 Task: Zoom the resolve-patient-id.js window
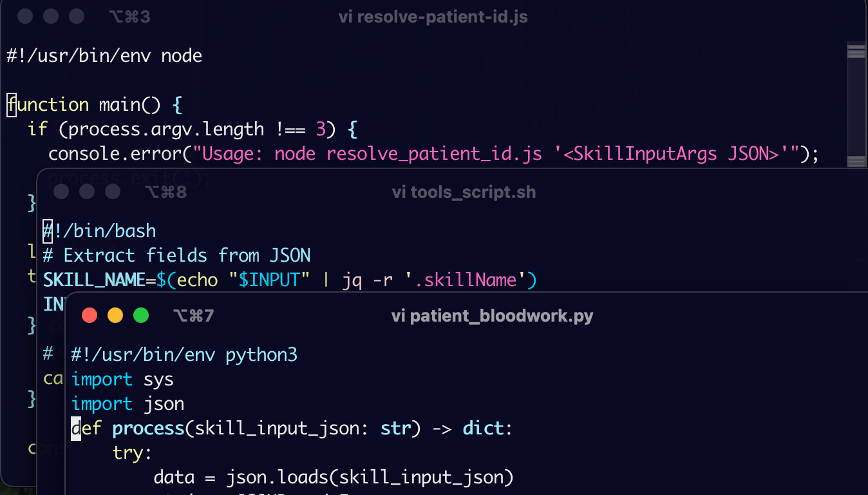(x=77, y=16)
